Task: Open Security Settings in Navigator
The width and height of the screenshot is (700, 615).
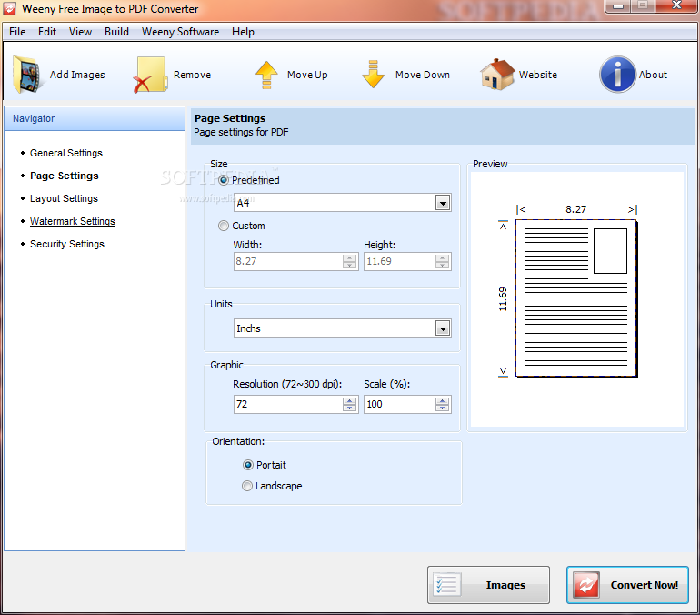Action: pyautogui.click(x=67, y=245)
